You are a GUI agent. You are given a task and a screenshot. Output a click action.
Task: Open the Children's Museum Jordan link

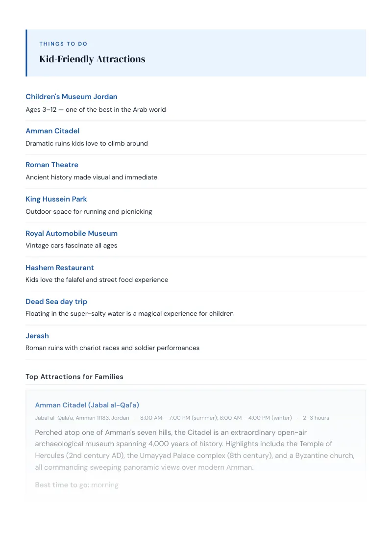(x=72, y=97)
